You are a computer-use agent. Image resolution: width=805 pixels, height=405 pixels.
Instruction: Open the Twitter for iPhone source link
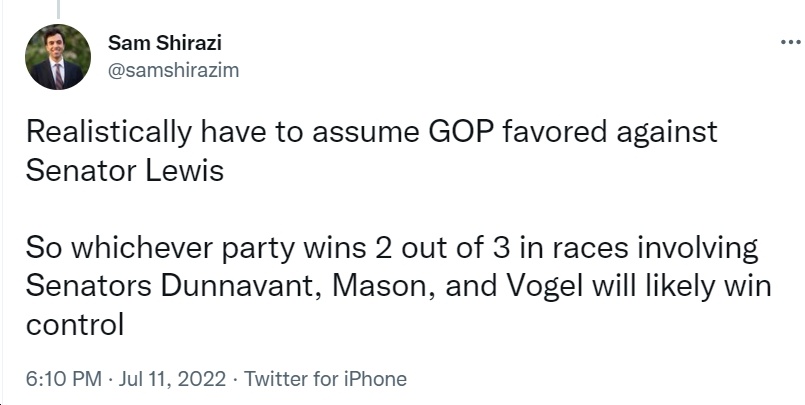[325, 379]
